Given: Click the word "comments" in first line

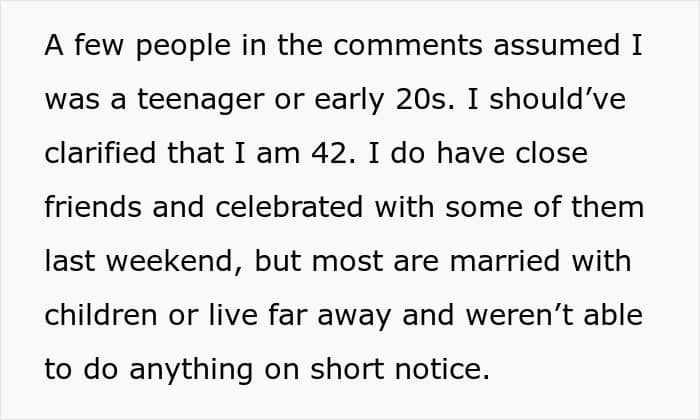Looking at the screenshot, I should point(408,46).
